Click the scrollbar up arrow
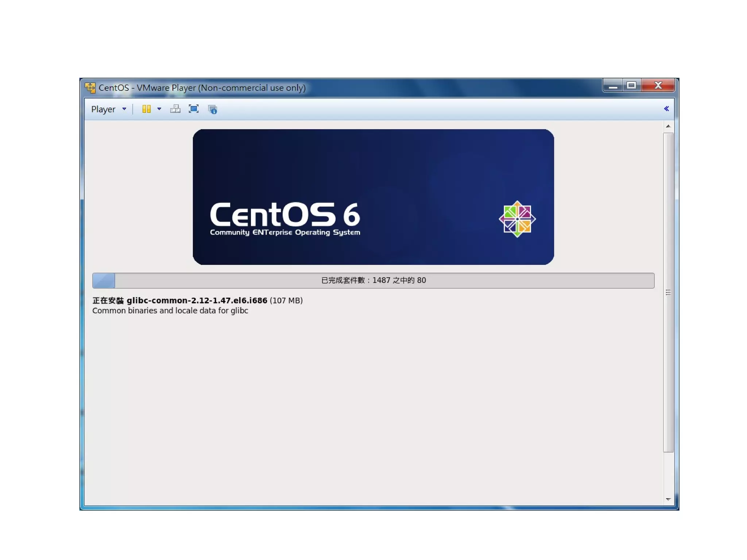Screen dimensions: 747x560 pos(668,126)
